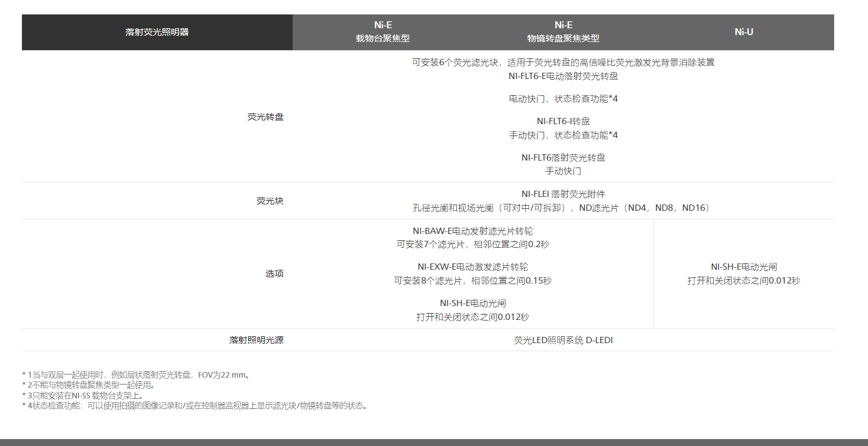The height and width of the screenshot is (446, 868).
Task: Click NI-FLT6-I转盘 text
Action: (563, 121)
